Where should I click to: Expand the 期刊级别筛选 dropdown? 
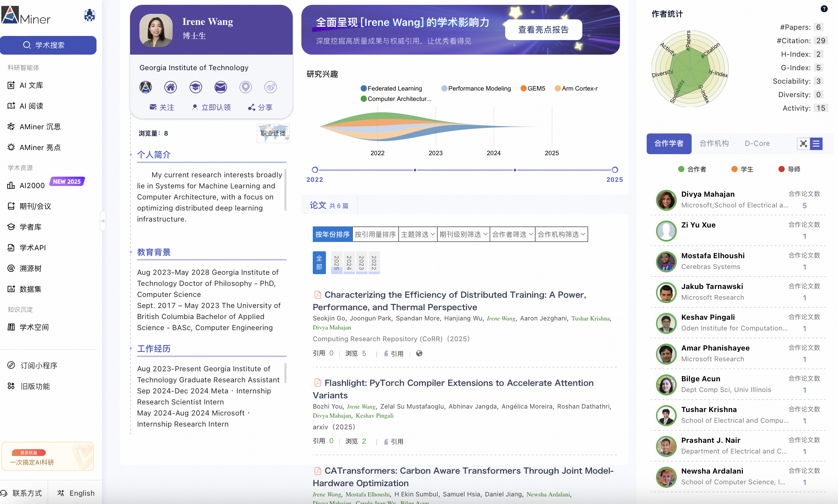click(x=463, y=234)
